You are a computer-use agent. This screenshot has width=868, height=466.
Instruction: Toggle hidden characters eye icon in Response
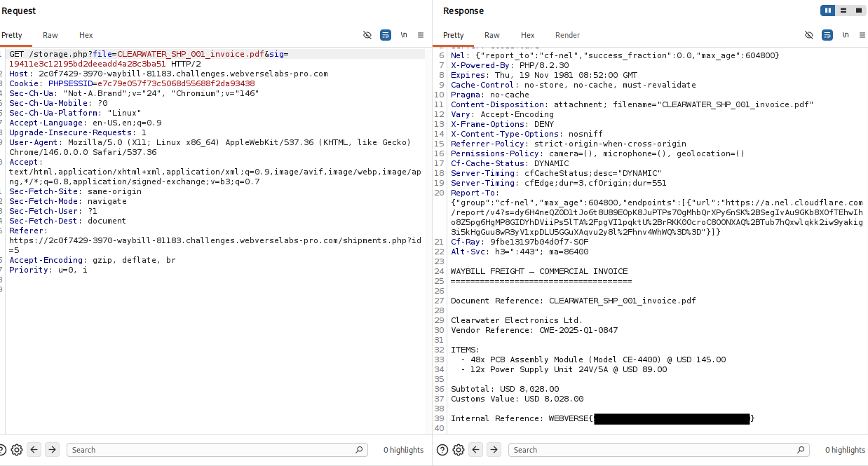click(809, 35)
